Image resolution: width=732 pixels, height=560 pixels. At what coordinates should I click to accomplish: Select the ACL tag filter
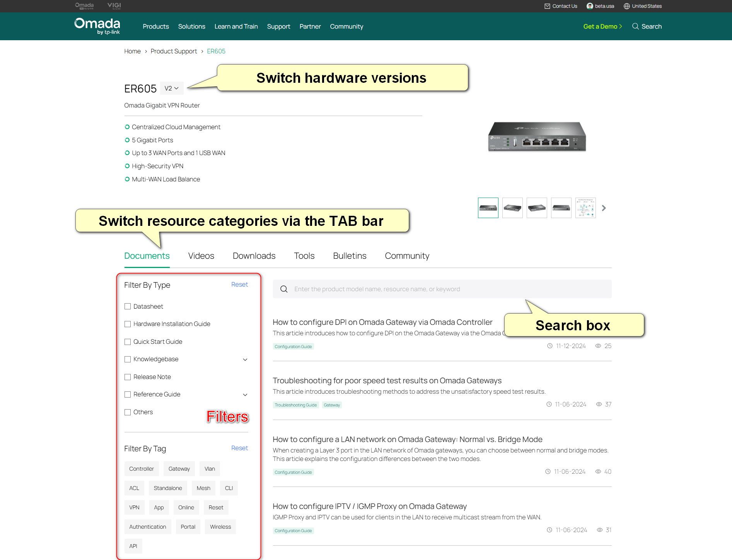tap(134, 488)
